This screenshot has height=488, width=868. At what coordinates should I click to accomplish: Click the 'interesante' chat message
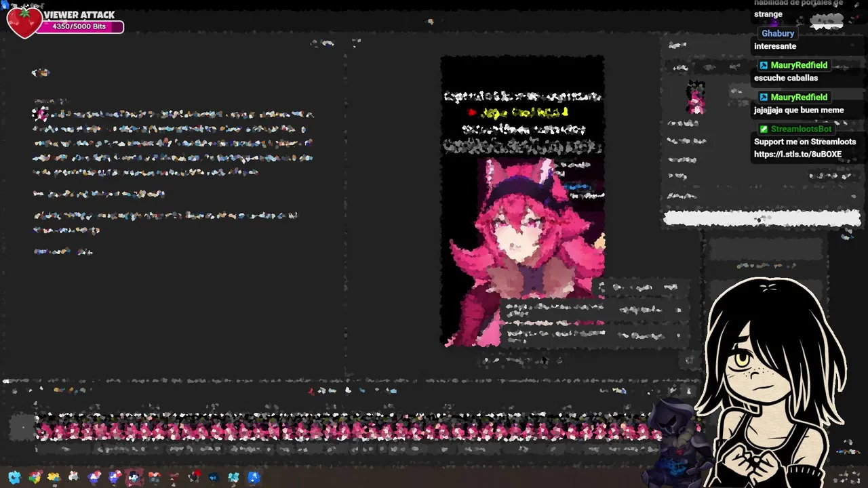click(775, 46)
